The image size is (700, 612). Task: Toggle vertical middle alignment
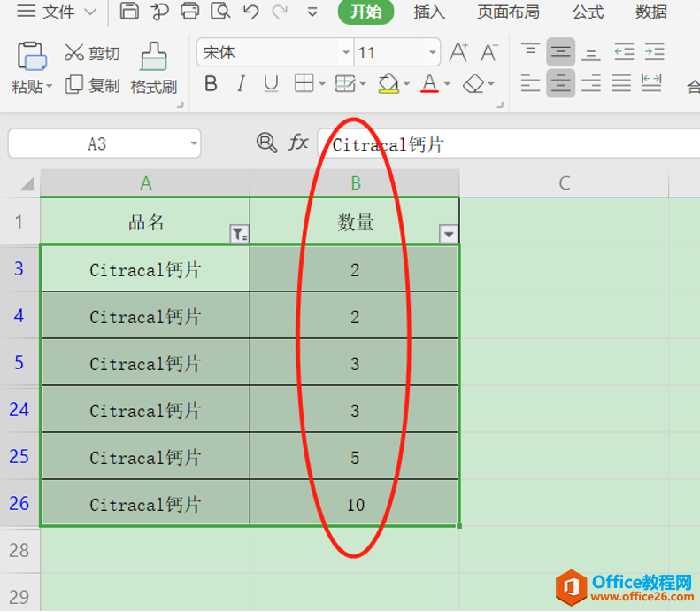pyautogui.click(x=561, y=52)
